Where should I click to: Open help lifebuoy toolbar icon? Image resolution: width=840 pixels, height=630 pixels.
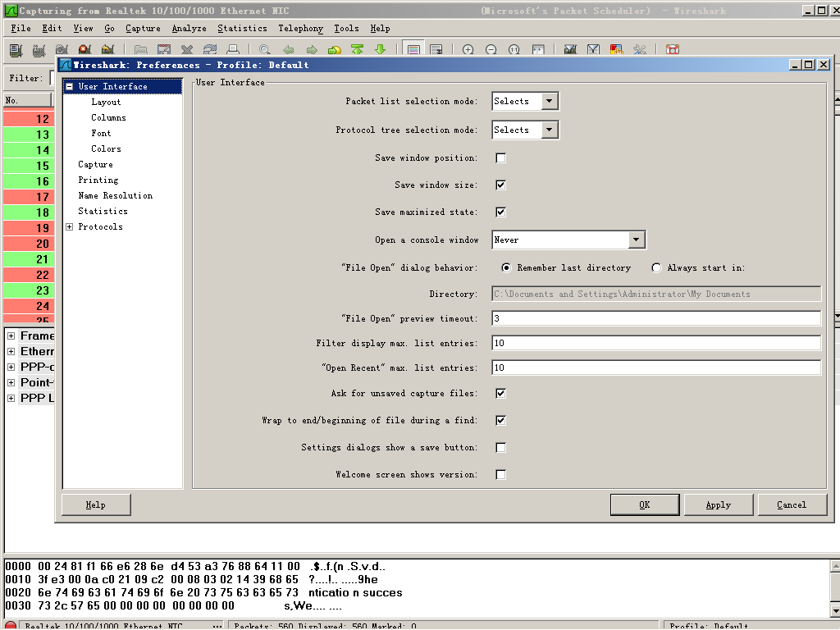(x=673, y=50)
